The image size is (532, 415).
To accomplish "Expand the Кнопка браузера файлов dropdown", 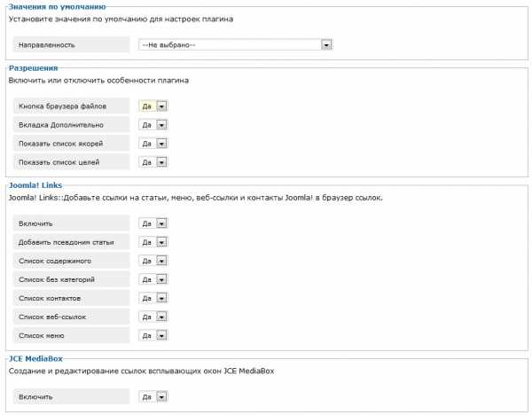I will click(x=153, y=106).
